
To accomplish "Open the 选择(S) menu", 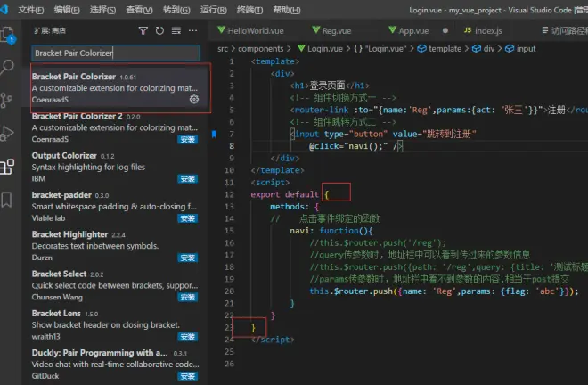I will click(102, 10).
